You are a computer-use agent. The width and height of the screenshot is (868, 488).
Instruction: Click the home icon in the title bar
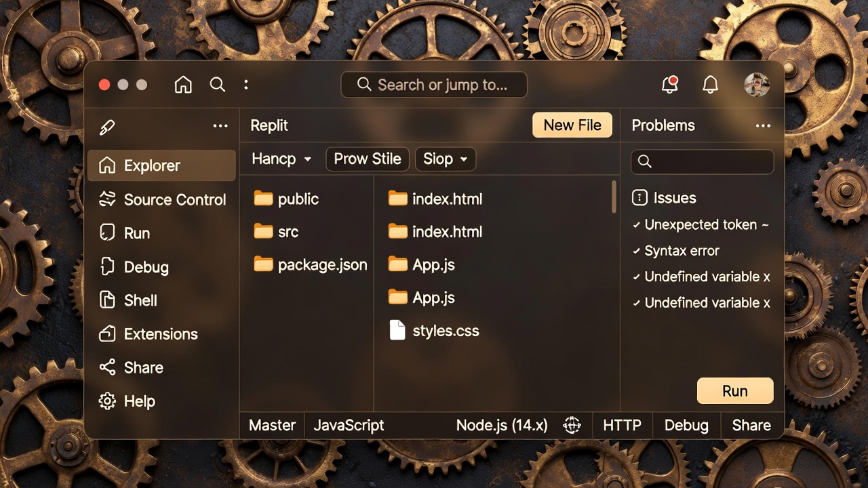(x=182, y=84)
